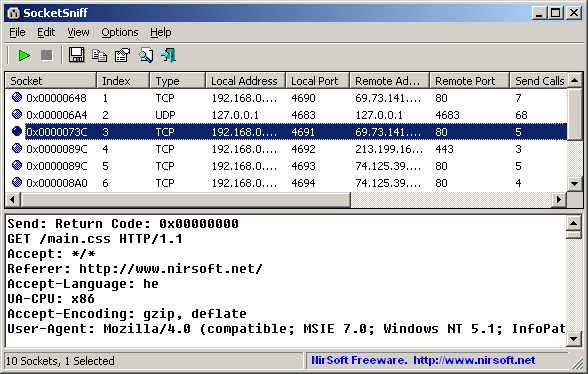Select the socket icon of row 0x00000648
Image resolution: width=588 pixels, height=374 pixels.
coord(17,98)
